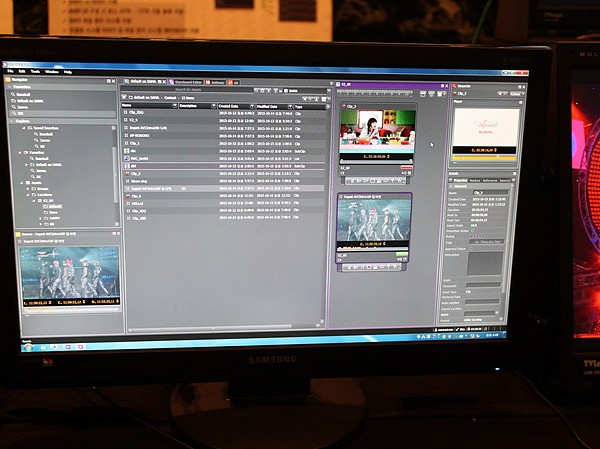600x449 pixels.
Task: Click the Description text area in Details
Action: (485, 263)
